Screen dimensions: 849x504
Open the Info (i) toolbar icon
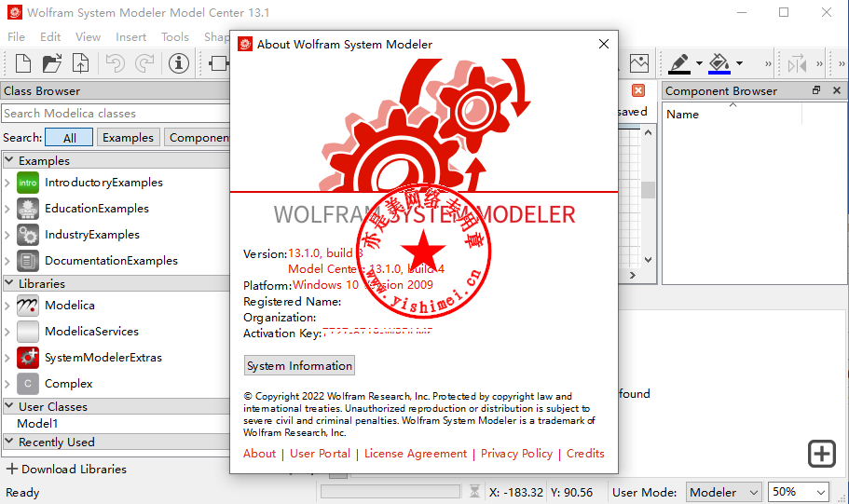point(179,63)
